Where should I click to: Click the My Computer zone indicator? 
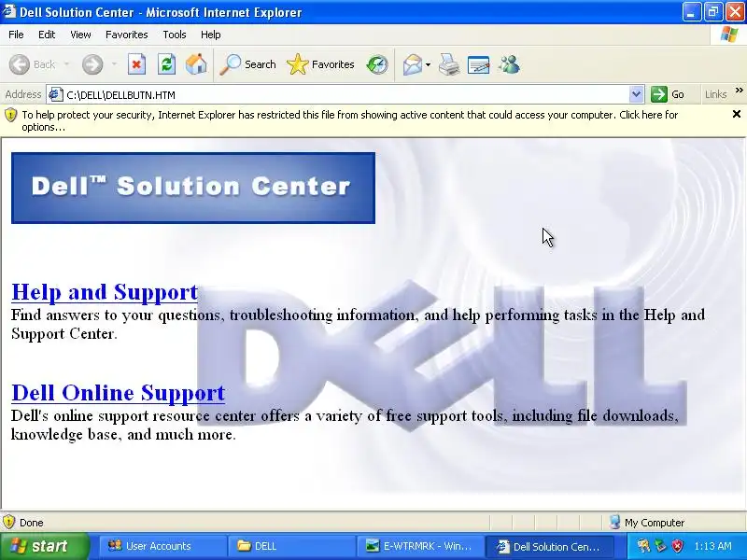(647, 523)
